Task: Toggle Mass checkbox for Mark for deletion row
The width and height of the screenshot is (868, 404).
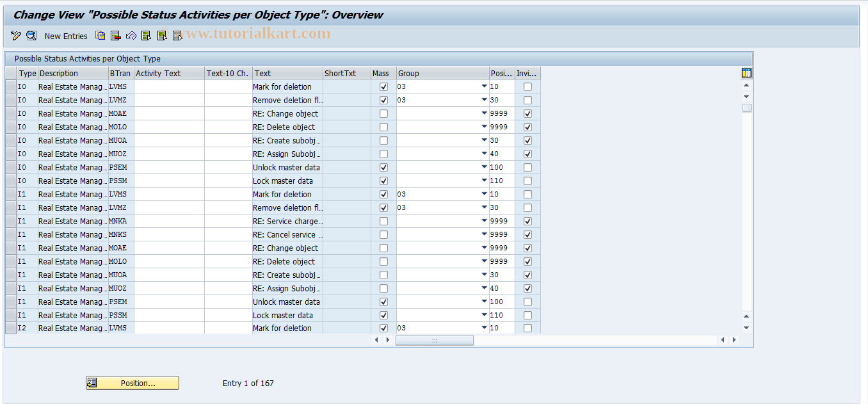Action: (383, 86)
